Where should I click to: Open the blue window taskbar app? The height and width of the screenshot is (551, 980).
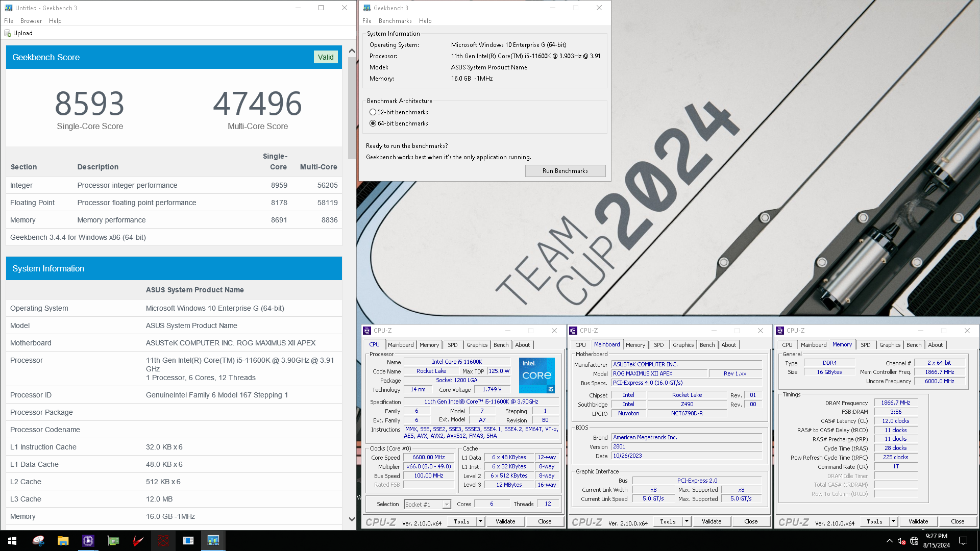coord(188,541)
